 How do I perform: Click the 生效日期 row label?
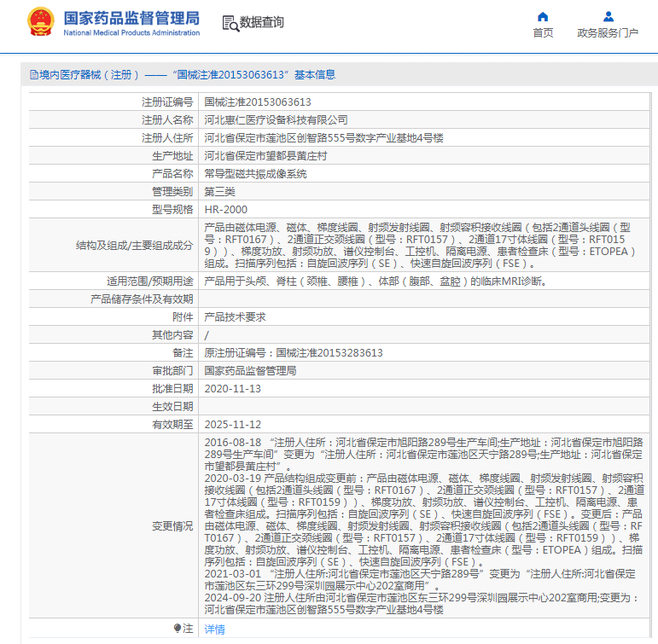(x=172, y=407)
